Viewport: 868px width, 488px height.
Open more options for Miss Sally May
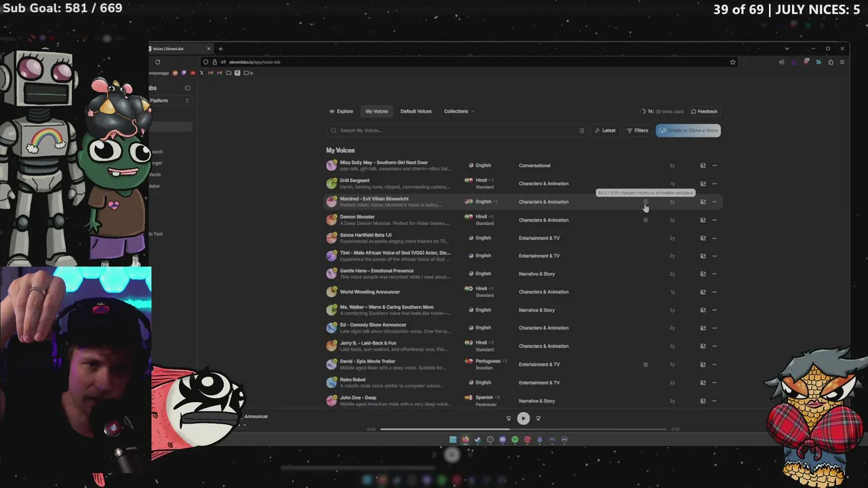[x=714, y=165]
